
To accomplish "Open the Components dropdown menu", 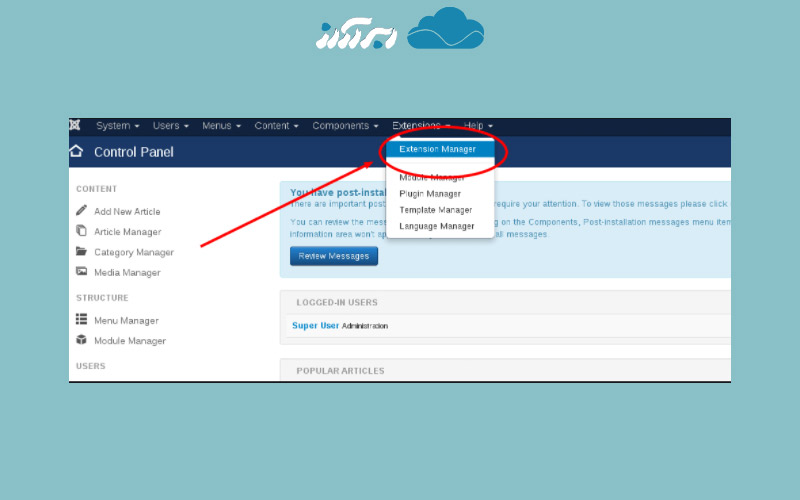I will pyautogui.click(x=345, y=126).
